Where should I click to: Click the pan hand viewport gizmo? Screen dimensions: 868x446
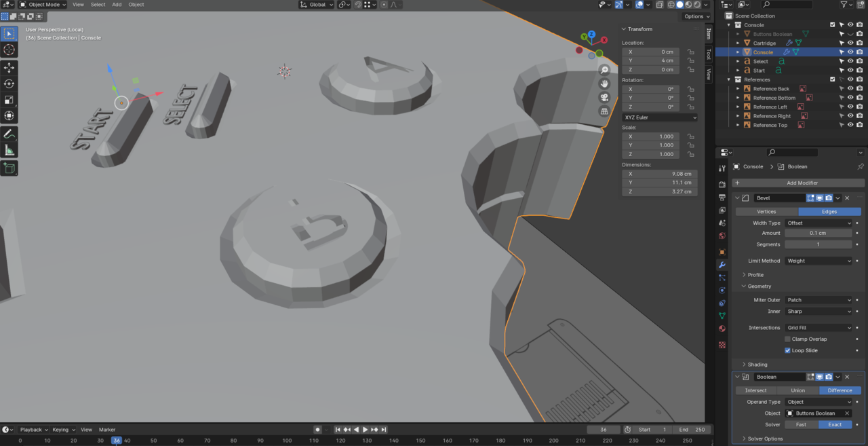(x=604, y=83)
